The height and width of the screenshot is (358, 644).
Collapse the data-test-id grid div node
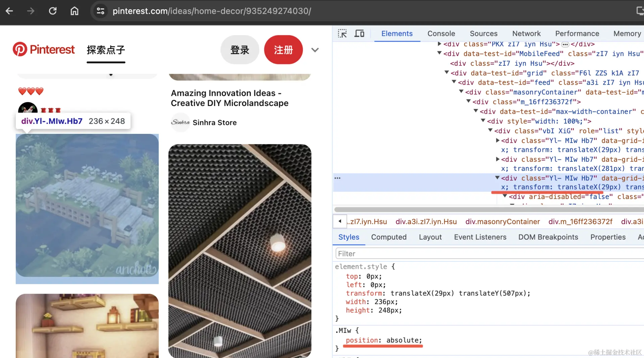tap(447, 73)
